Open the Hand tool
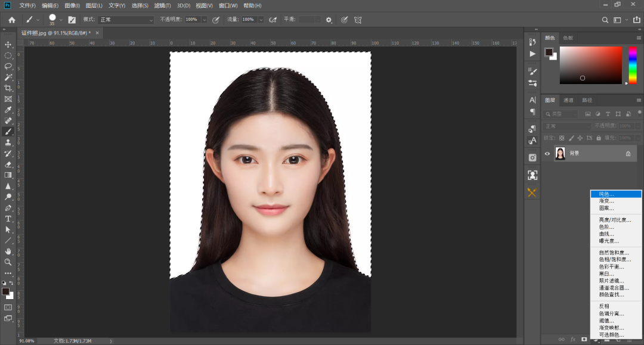Image resolution: width=644 pixels, height=345 pixels. coord(8,250)
